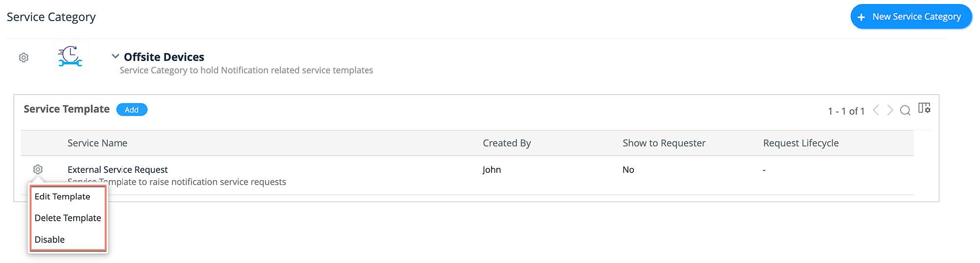Select Disable in the template menu
The width and height of the screenshot is (980, 263).
(50, 240)
